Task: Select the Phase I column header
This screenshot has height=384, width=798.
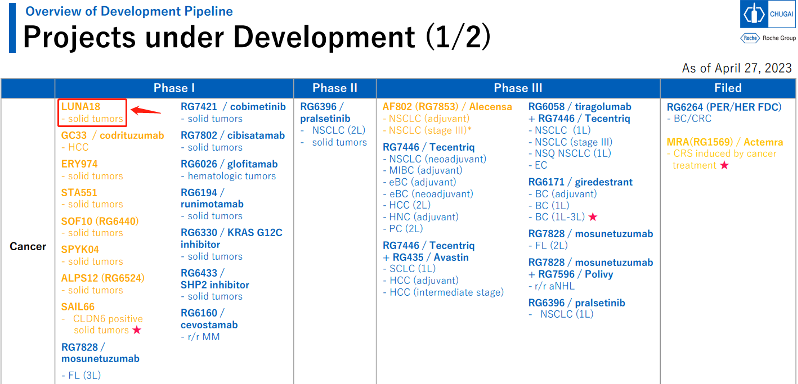Action: click(x=174, y=88)
